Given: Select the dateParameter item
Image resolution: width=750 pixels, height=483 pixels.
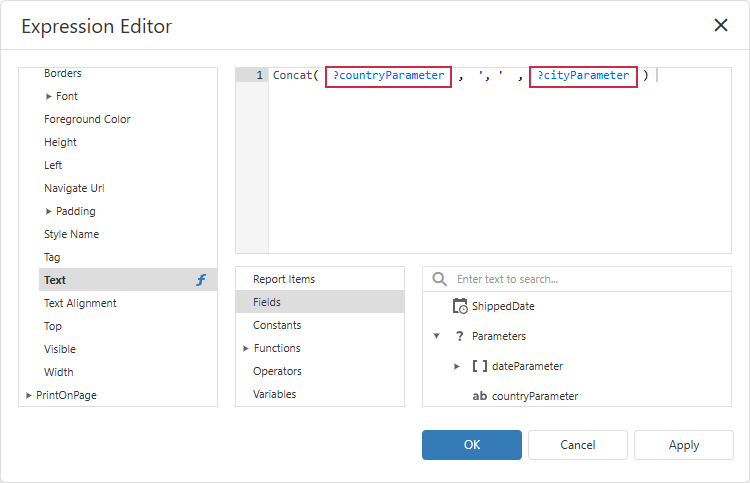Looking at the screenshot, I should pos(528,366).
